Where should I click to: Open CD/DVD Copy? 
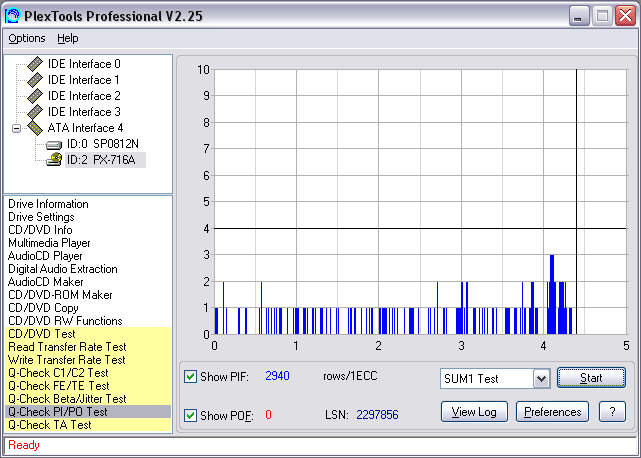click(x=43, y=308)
